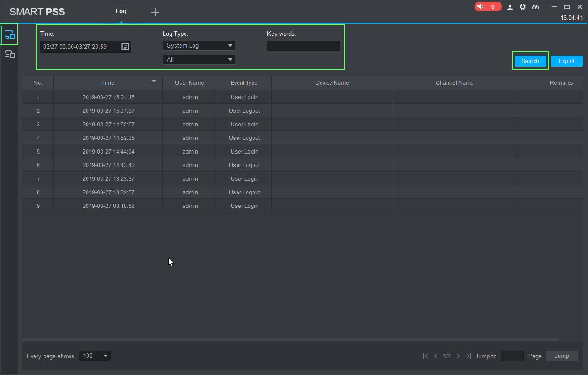
Task: Maximize the SmartPSS window
Action: coord(567,7)
